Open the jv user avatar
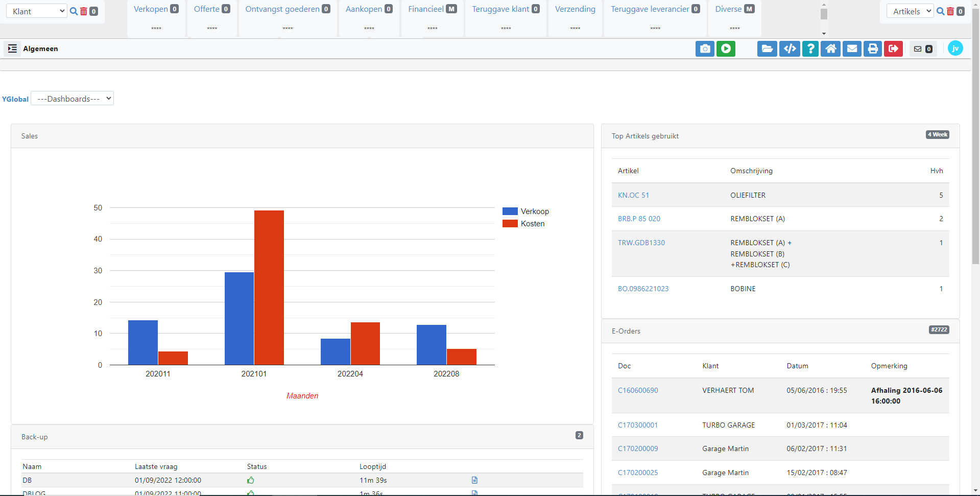Image resolution: width=980 pixels, height=496 pixels. coord(955,48)
